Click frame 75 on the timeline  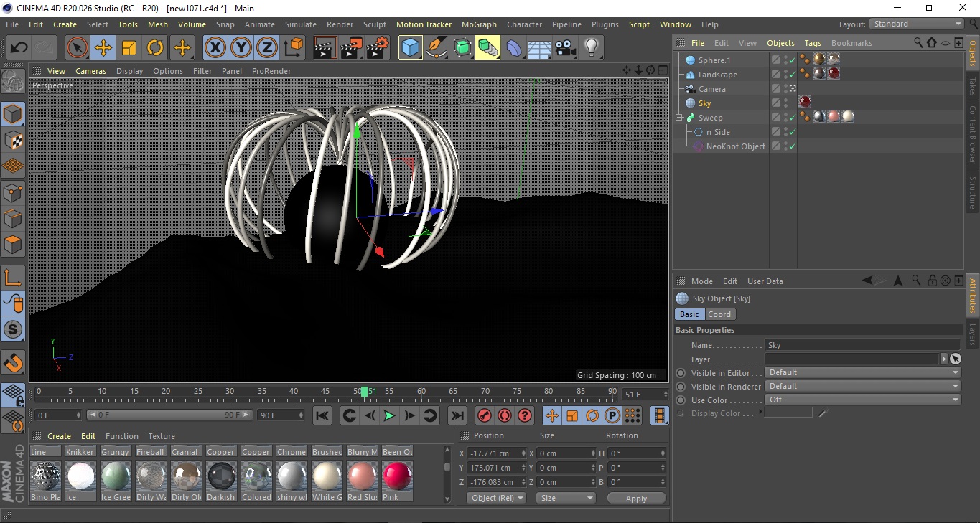pyautogui.click(x=517, y=392)
